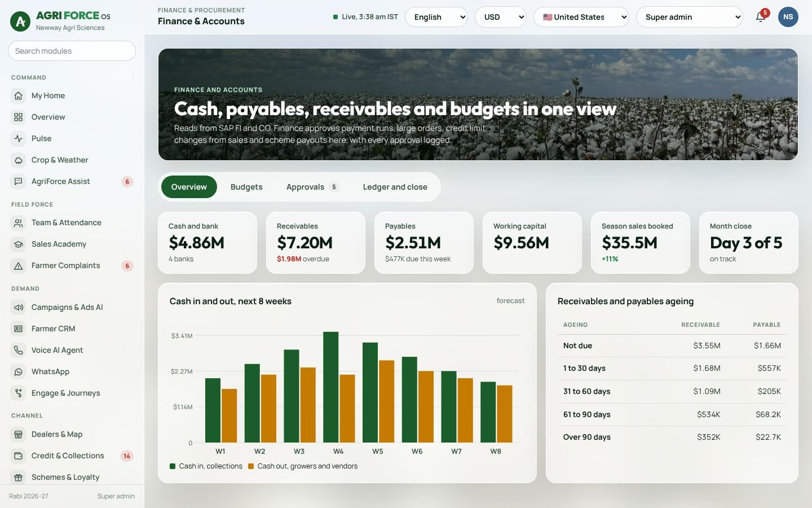
Task: Open the WhatsApp icon in sidebar
Action: click(x=19, y=372)
